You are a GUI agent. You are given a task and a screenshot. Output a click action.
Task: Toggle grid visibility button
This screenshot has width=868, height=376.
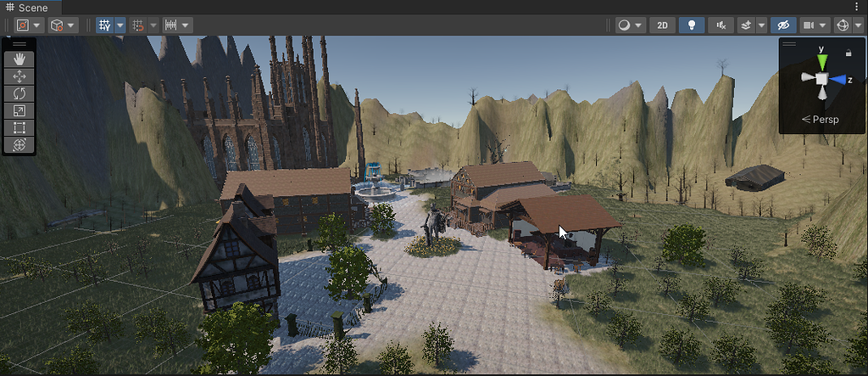104,25
